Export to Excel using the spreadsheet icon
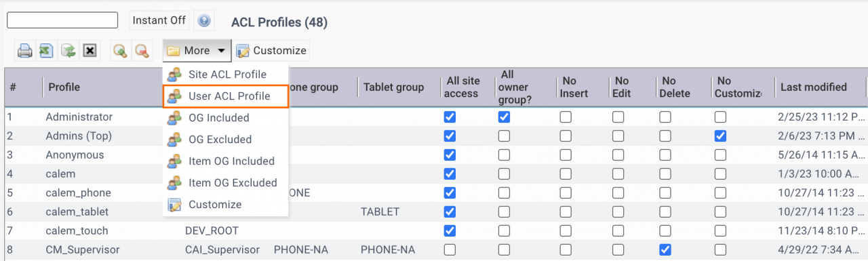Image resolution: width=868 pixels, height=261 pixels. point(46,51)
